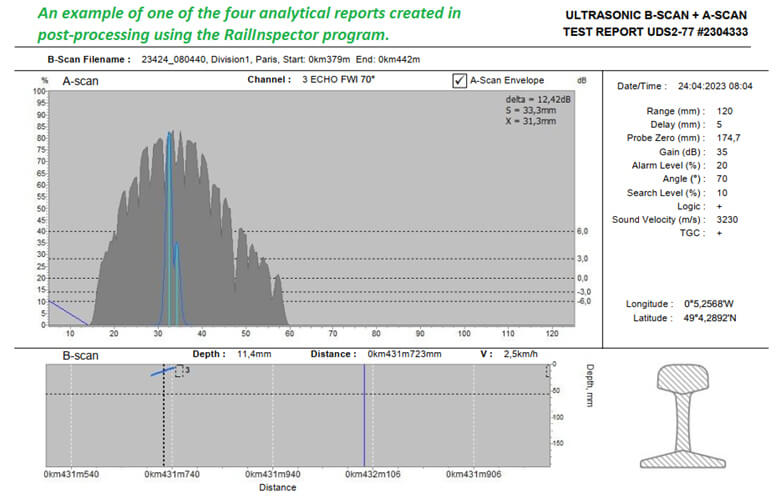This screenshot has height=504, width=776.
Task: Select the blue echo trace in B-scan
Action: 163,371
